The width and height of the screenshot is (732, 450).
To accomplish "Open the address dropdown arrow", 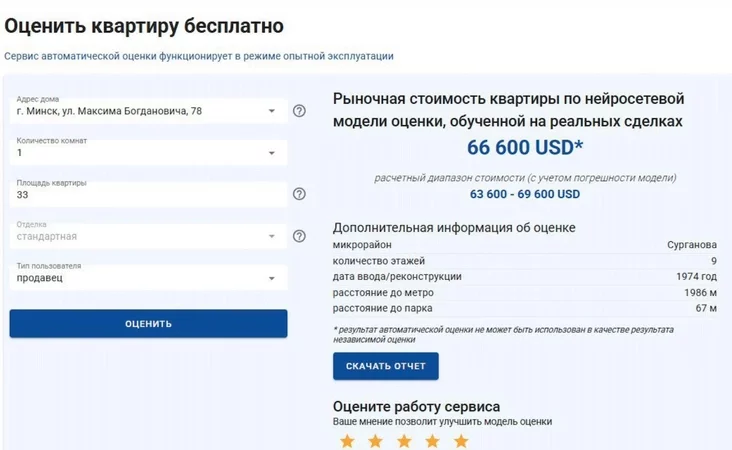I will point(272,111).
